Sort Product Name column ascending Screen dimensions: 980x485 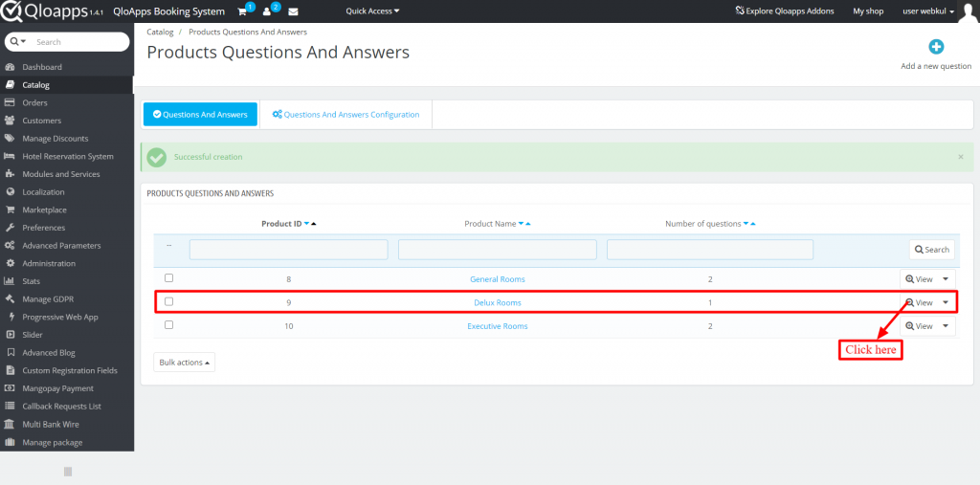coord(528,225)
